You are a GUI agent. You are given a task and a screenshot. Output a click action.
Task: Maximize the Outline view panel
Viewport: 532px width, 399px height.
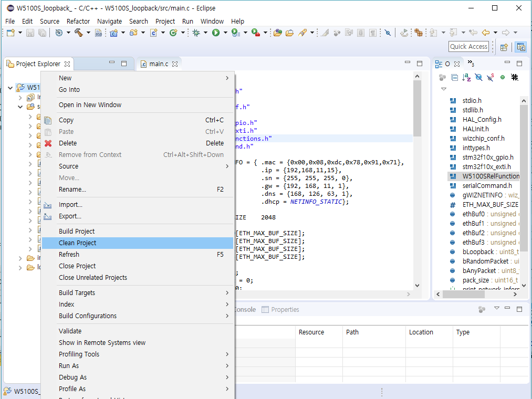519,63
